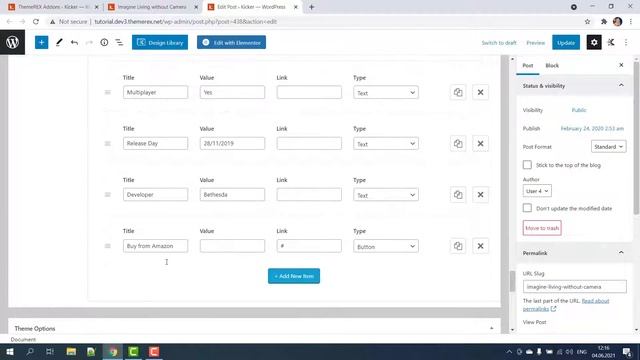
Task: Reload the browser page
Action: pos(36,22)
